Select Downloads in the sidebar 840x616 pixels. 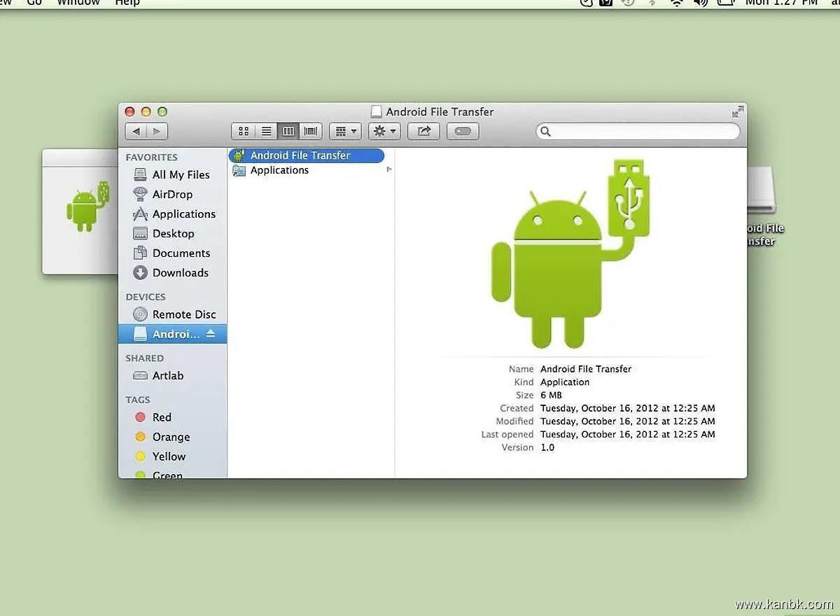(x=180, y=273)
